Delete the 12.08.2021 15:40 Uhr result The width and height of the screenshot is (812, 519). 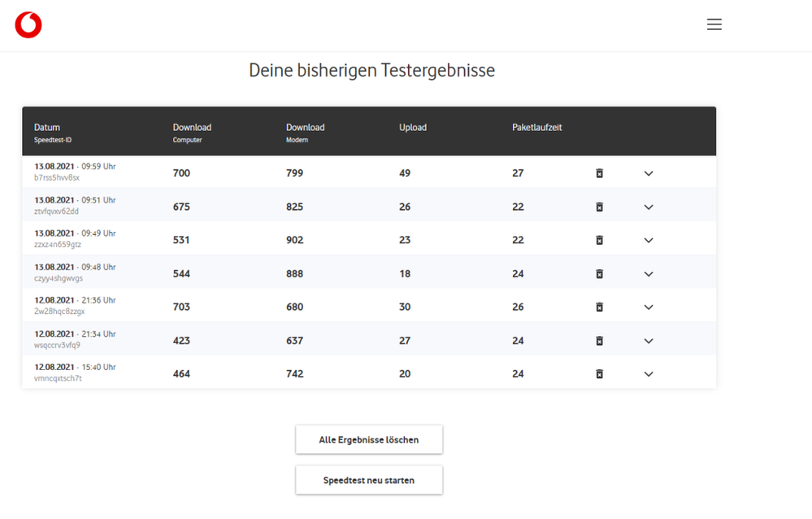(x=599, y=374)
